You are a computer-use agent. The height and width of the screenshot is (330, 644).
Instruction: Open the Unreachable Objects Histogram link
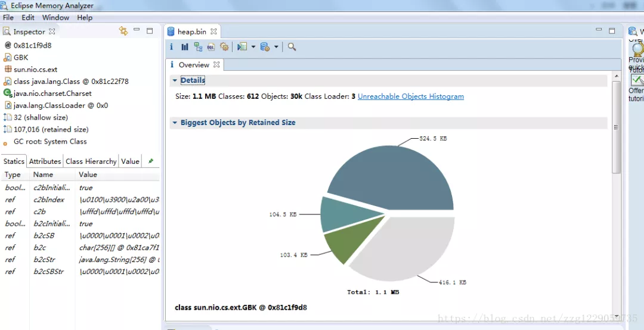tap(411, 97)
